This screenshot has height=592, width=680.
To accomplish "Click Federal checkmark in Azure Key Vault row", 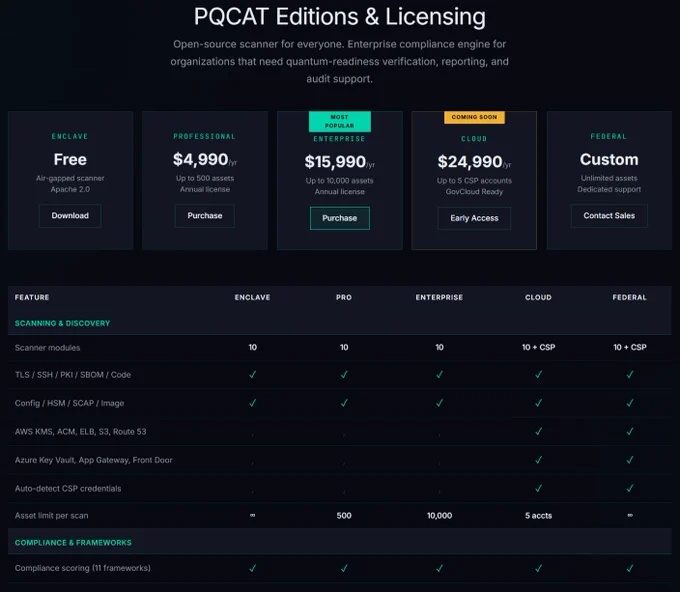I will coord(630,460).
